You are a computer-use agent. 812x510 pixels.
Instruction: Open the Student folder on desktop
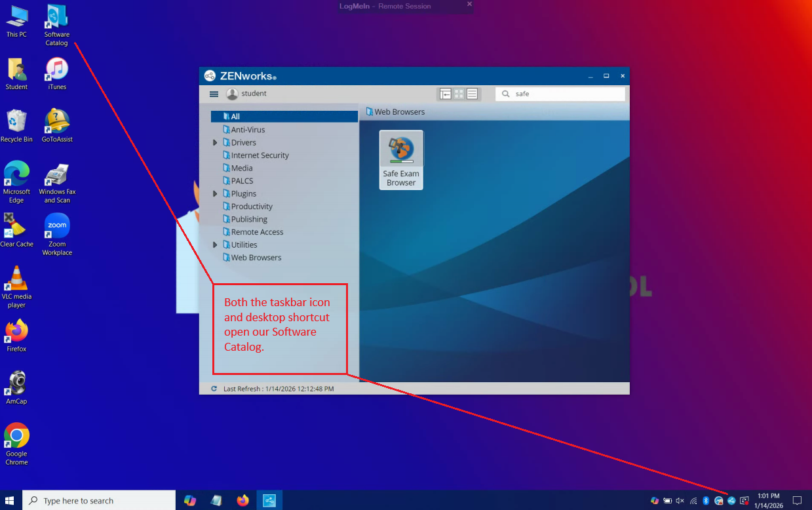click(16, 74)
